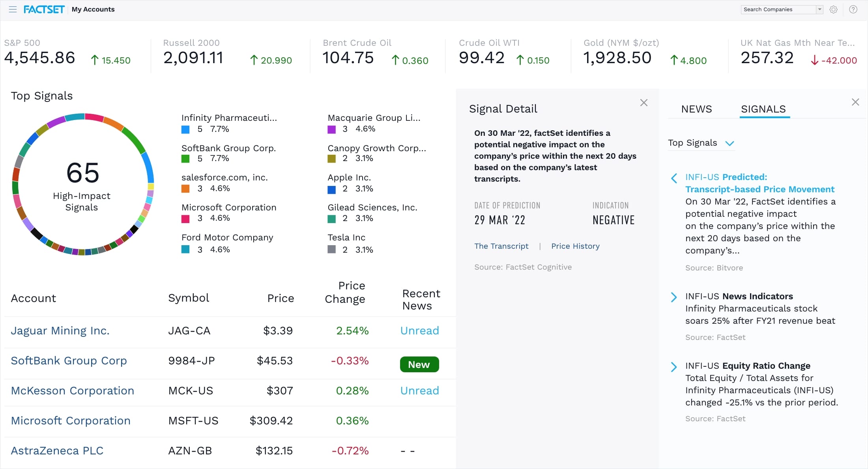The height and width of the screenshot is (469, 868).
Task: Open INFI-US Predicted Transcript-based Price Movement
Action: pos(760,183)
